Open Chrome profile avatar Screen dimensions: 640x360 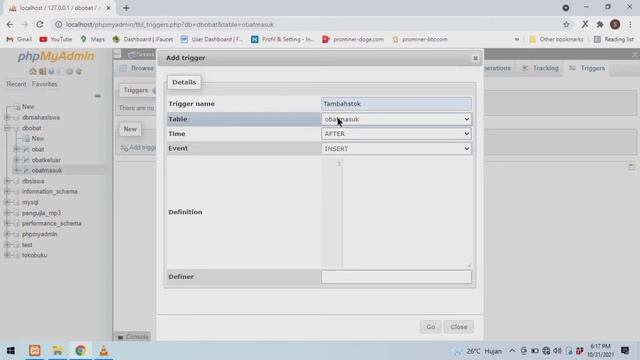[615, 24]
